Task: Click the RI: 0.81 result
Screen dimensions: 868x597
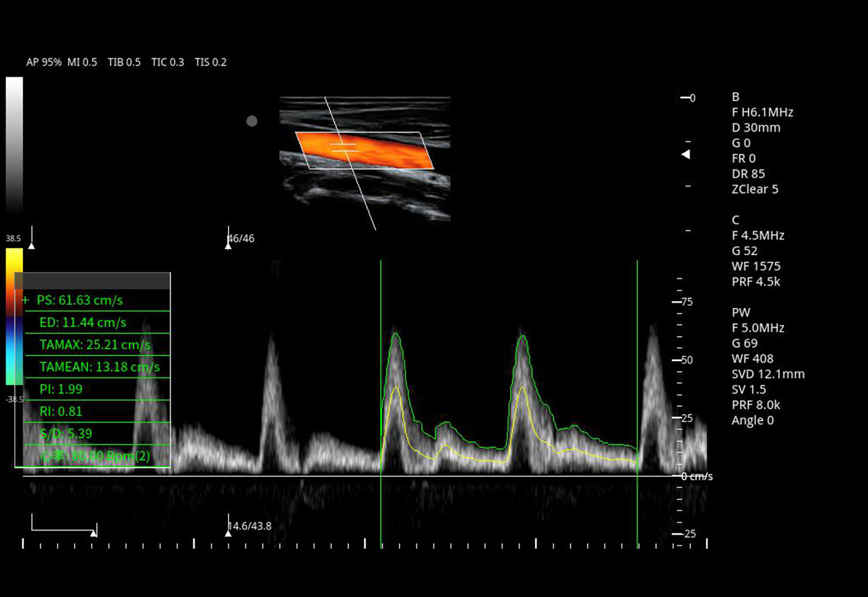Action: (56, 411)
